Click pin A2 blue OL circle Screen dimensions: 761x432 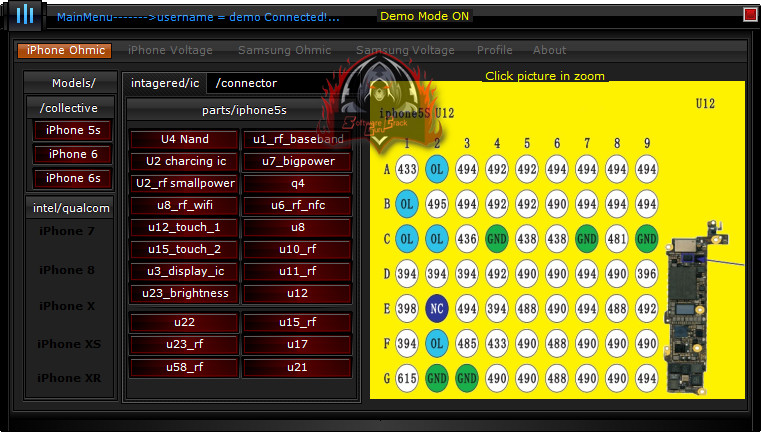click(437, 169)
